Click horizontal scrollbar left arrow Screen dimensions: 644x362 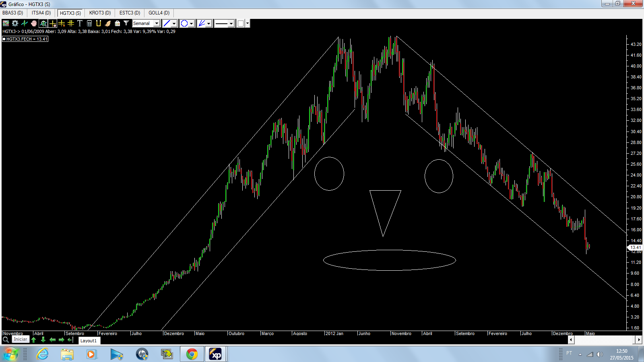click(x=571, y=340)
